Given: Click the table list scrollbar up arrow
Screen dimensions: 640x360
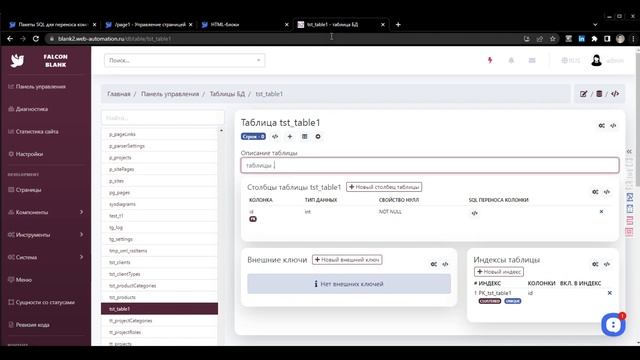Looking at the screenshot, I should click(x=221, y=131).
